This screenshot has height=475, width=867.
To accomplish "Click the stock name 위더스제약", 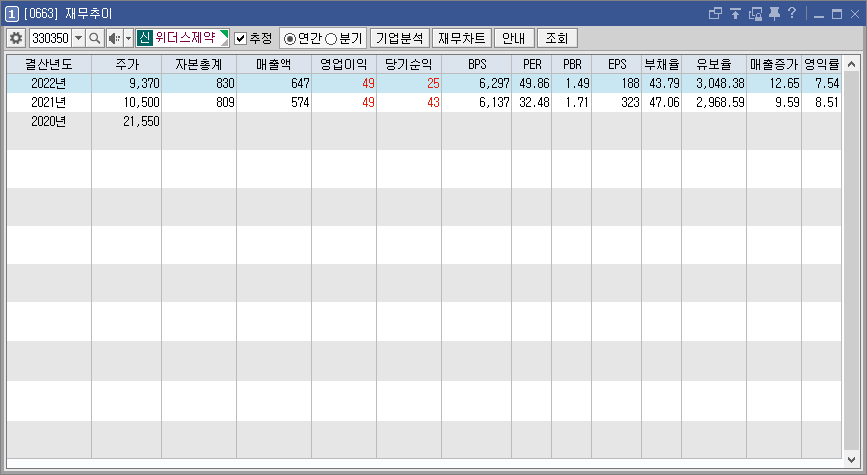I will coord(185,38).
